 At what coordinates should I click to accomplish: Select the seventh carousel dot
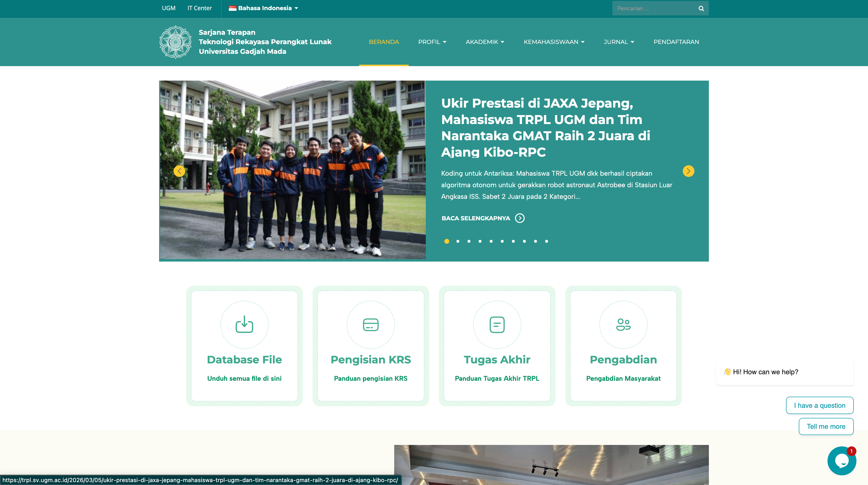pyautogui.click(x=514, y=241)
